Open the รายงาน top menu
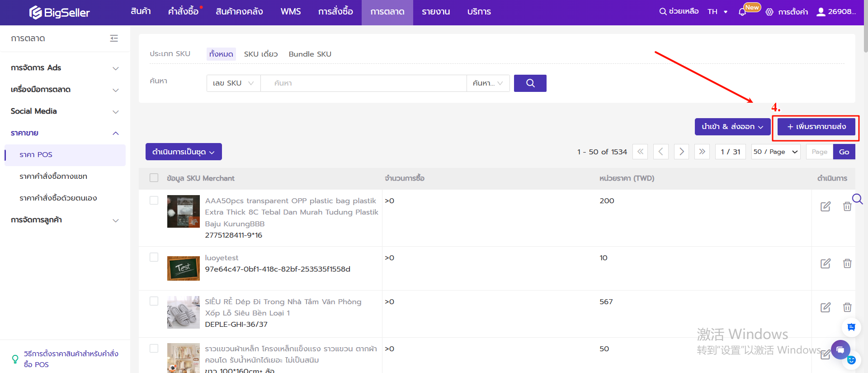Viewport: 868px width, 373px height. [435, 12]
